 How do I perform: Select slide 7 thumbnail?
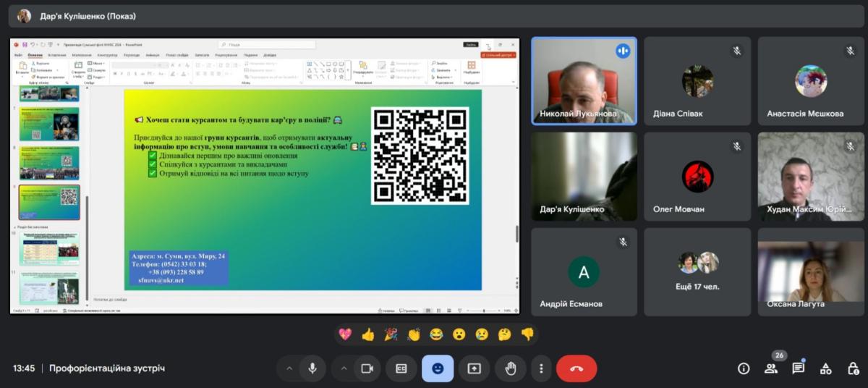click(x=50, y=124)
